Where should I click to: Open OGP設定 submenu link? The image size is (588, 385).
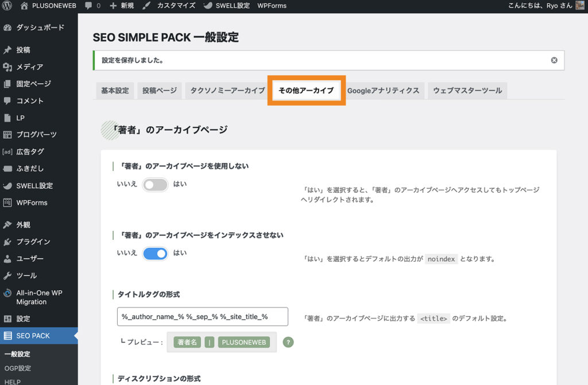(x=18, y=368)
